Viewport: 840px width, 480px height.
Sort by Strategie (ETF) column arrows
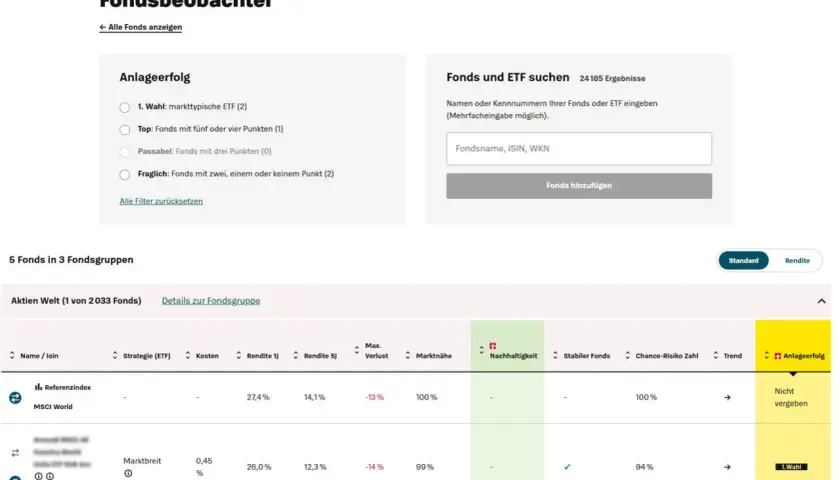point(115,356)
